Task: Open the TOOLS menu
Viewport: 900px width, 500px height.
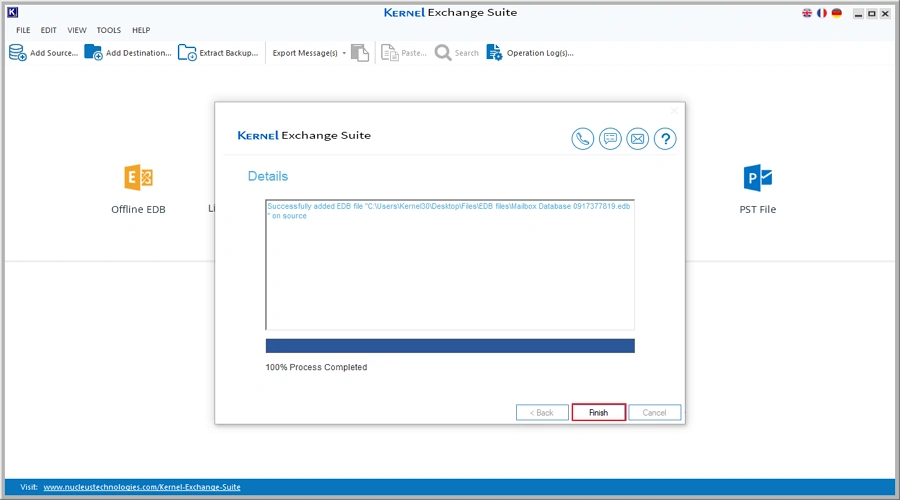Action: (x=108, y=31)
